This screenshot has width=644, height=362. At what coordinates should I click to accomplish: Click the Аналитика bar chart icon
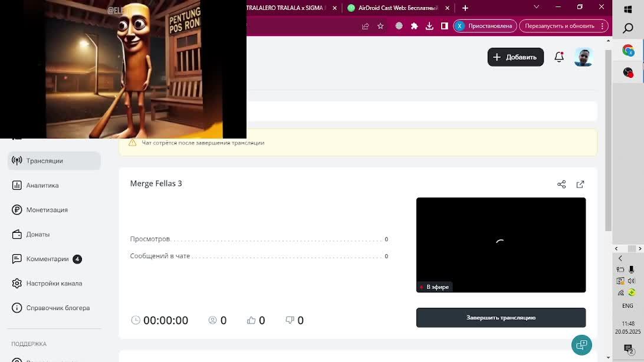click(x=17, y=186)
